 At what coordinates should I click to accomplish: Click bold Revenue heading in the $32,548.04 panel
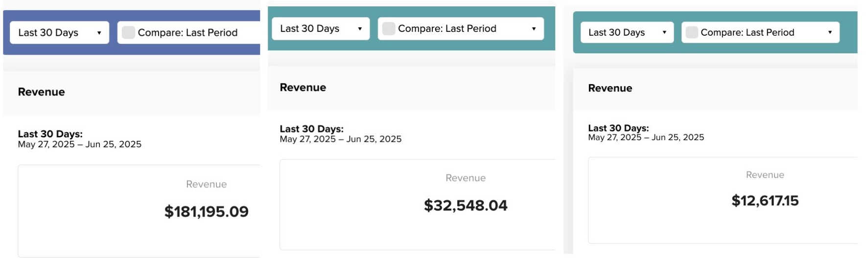[303, 87]
